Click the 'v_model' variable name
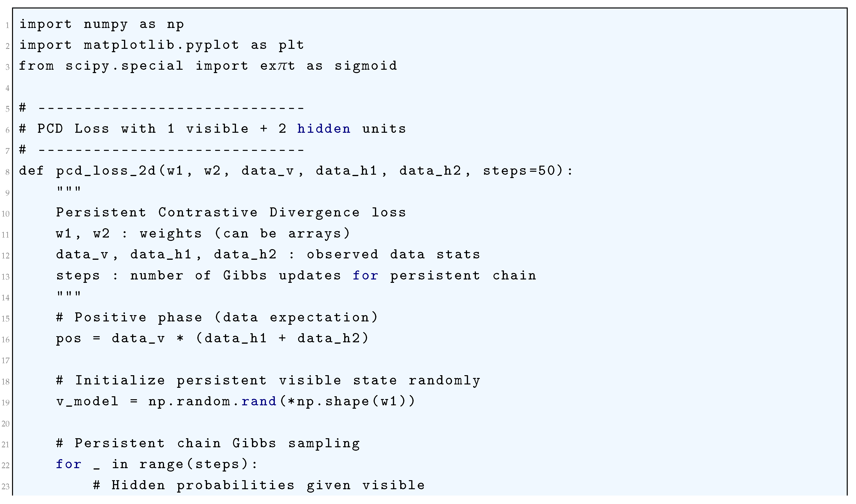Screen dimensions: 856x504 pos(87,402)
